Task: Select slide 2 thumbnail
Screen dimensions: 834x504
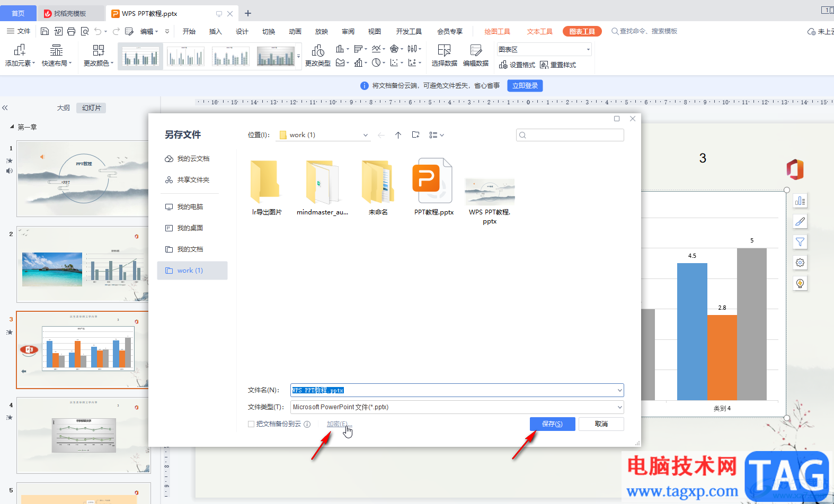Action: point(83,264)
